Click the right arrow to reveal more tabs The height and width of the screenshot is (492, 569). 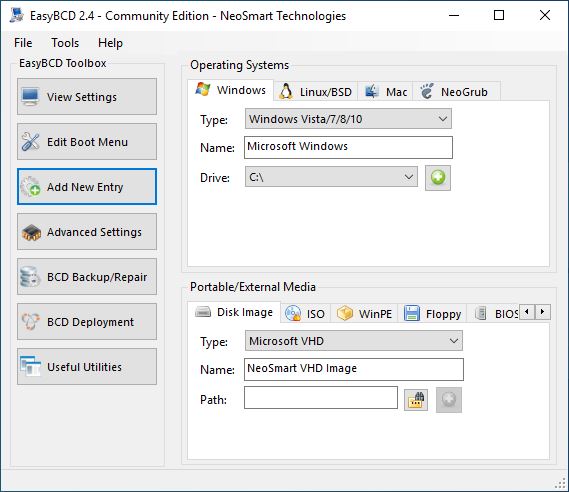coord(543,312)
